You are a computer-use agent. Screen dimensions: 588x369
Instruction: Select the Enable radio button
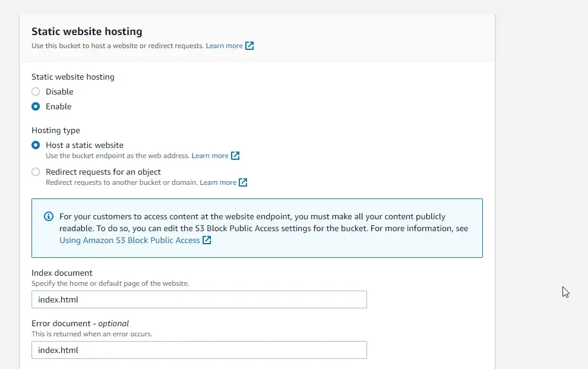(x=35, y=106)
